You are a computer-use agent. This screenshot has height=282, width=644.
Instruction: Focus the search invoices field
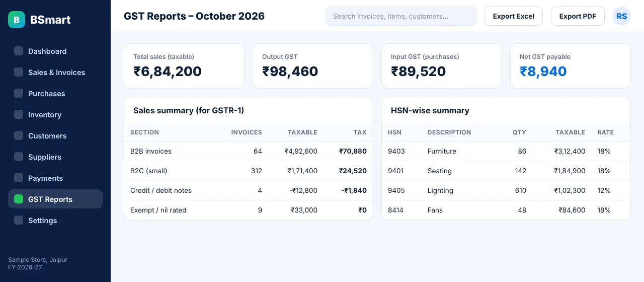401,16
